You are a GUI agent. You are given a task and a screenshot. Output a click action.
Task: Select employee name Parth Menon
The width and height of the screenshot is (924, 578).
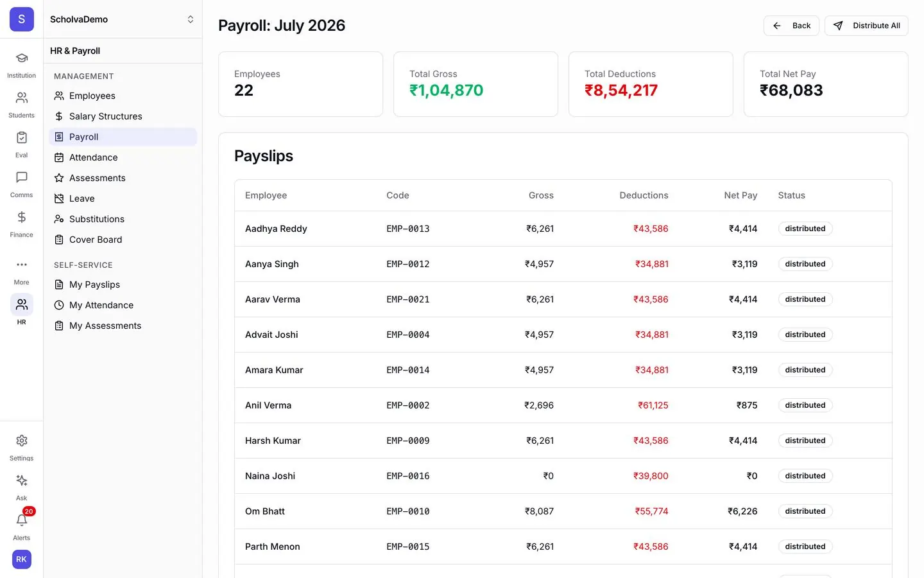[273, 547]
